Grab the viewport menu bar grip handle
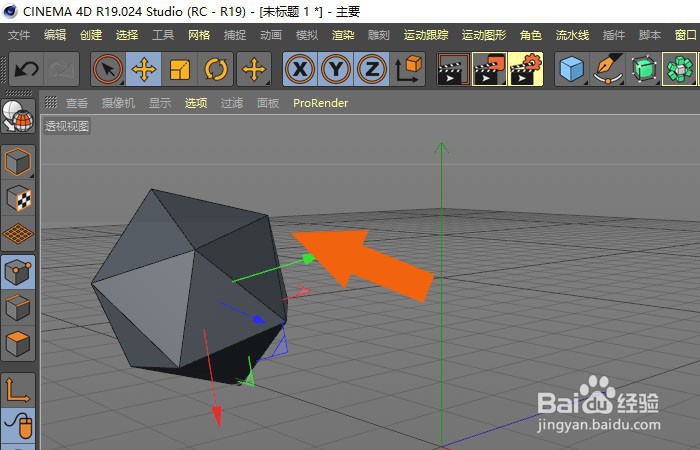Image resolution: width=700 pixels, height=450 pixels. click(51, 103)
